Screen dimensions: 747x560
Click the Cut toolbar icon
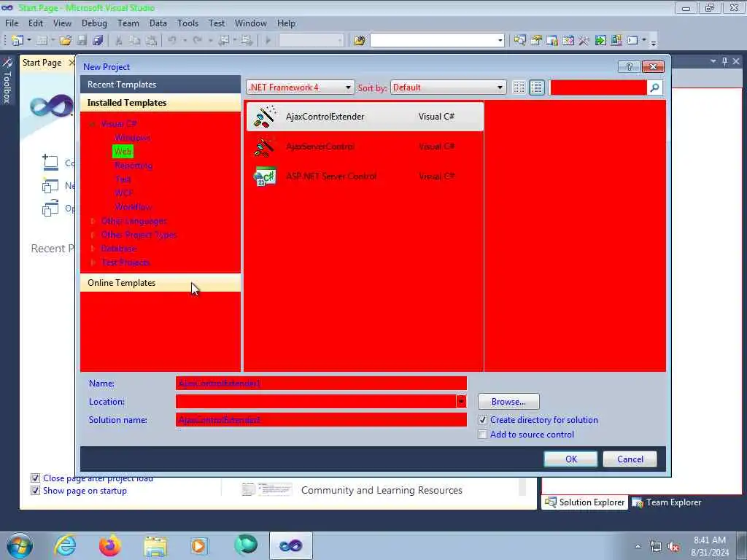[x=119, y=41]
